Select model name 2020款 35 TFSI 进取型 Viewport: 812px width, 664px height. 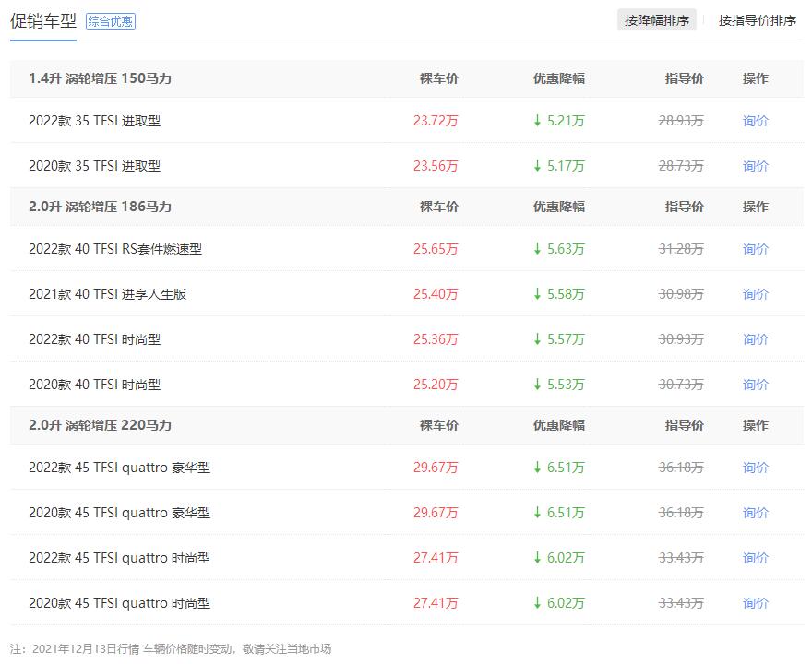(x=95, y=166)
